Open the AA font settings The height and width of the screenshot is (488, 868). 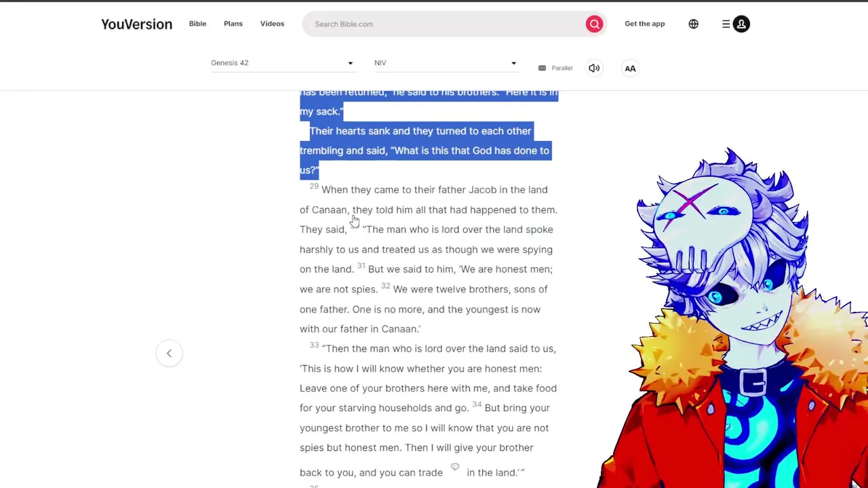630,68
